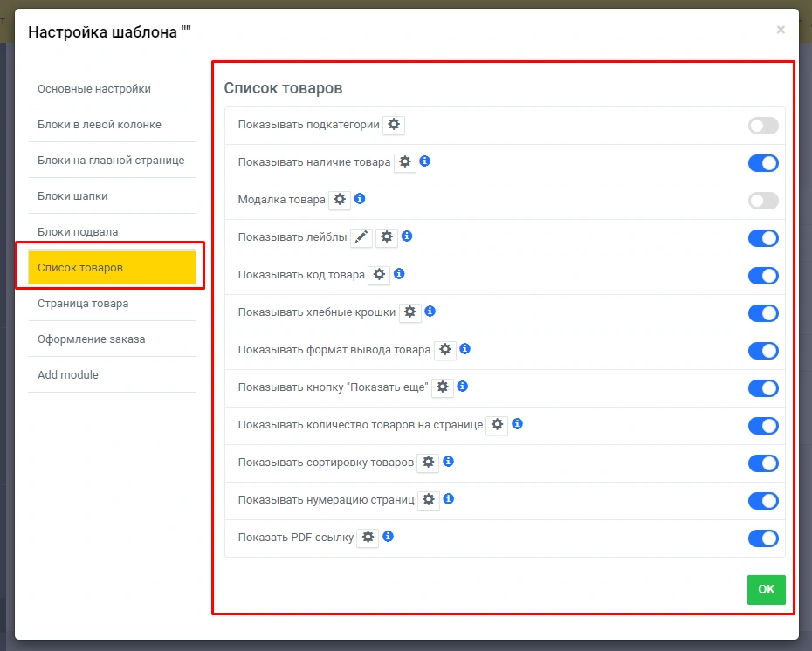Close the Настройка шаблона dialog

pyautogui.click(x=781, y=31)
